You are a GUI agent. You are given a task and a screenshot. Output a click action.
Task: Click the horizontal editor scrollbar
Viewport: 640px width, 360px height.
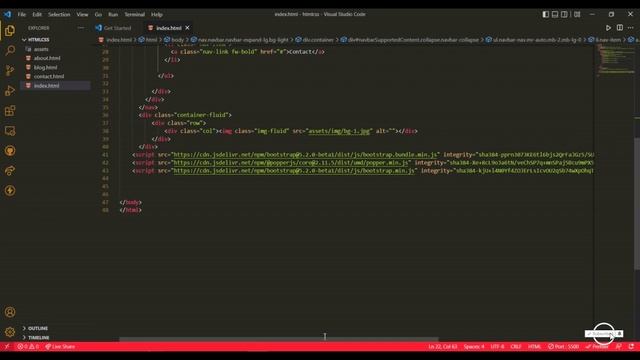pyautogui.click(x=279, y=339)
